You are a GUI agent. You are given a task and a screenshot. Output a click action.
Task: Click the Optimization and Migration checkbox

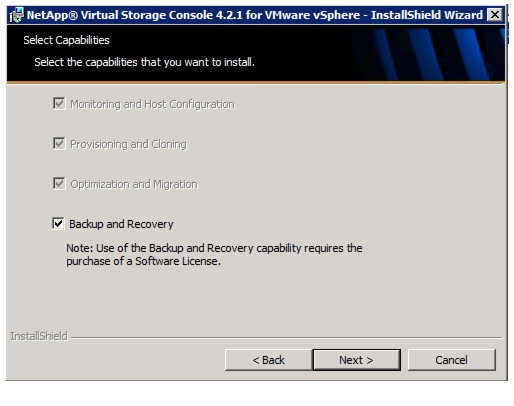(59, 183)
